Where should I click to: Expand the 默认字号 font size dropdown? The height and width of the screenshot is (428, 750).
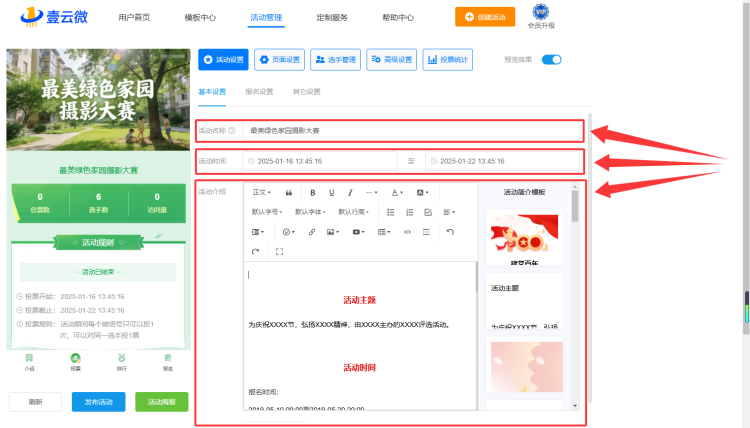tap(267, 212)
